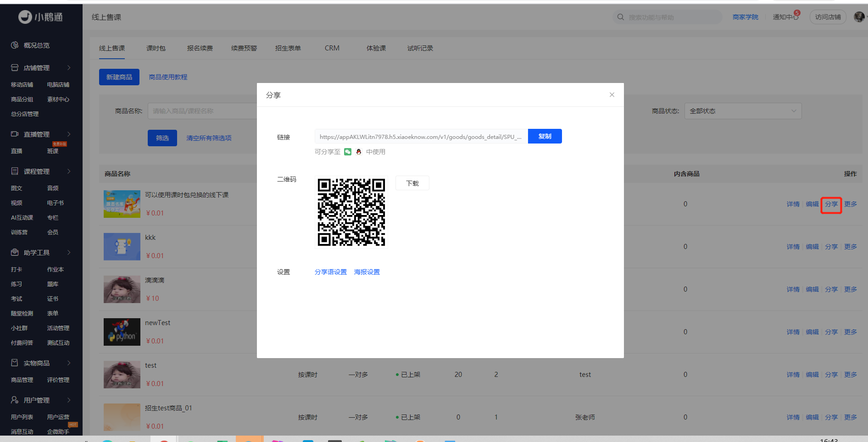Click the QQ penguin icon in dialog
Viewport: 868px width, 442px height.
[359, 152]
